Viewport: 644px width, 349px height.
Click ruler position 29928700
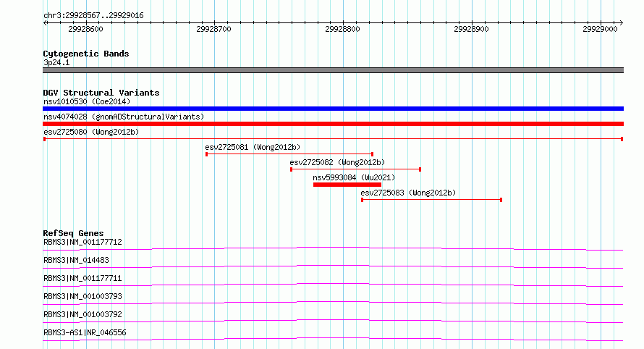click(x=213, y=29)
